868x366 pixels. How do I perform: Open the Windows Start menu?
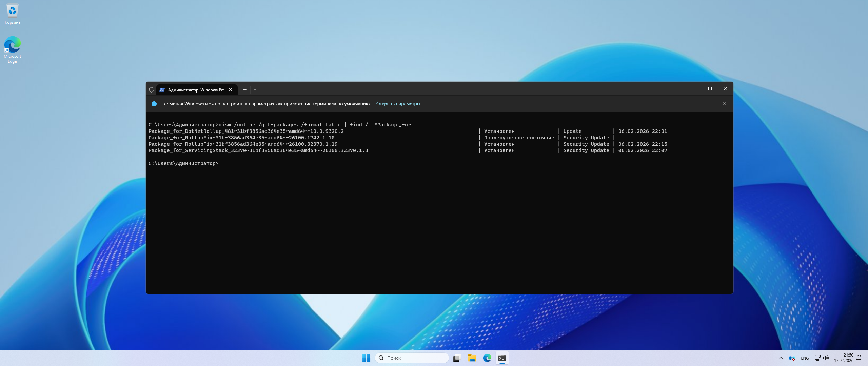click(x=366, y=358)
